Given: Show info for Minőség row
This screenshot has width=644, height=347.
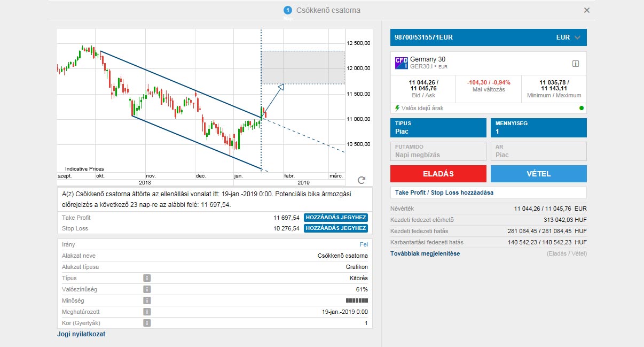Looking at the screenshot, I should 147,300.
